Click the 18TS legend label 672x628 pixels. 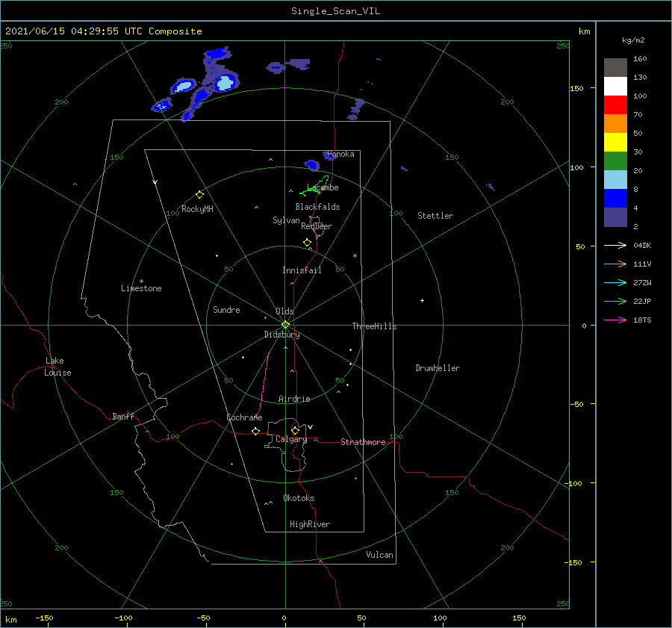click(x=642, y=320)
